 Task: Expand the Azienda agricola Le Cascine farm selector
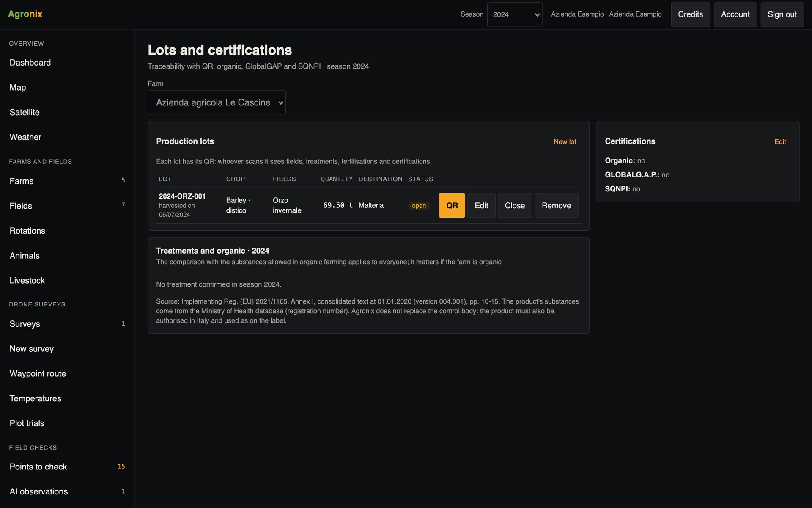pyautogui.click(x=217, y=102)
